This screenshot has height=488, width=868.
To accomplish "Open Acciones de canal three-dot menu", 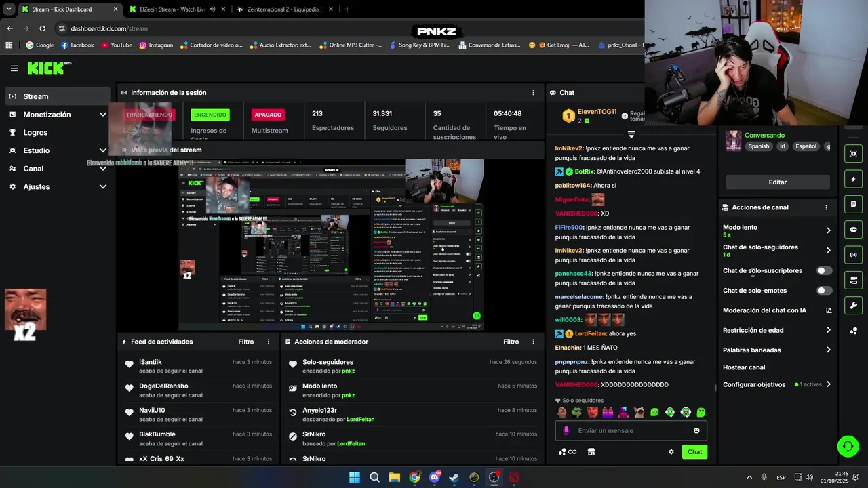I will (x=826, y=207).
